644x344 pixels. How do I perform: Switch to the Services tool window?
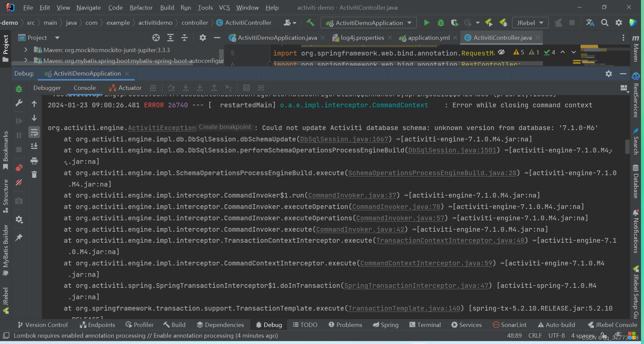coord(466,325)
